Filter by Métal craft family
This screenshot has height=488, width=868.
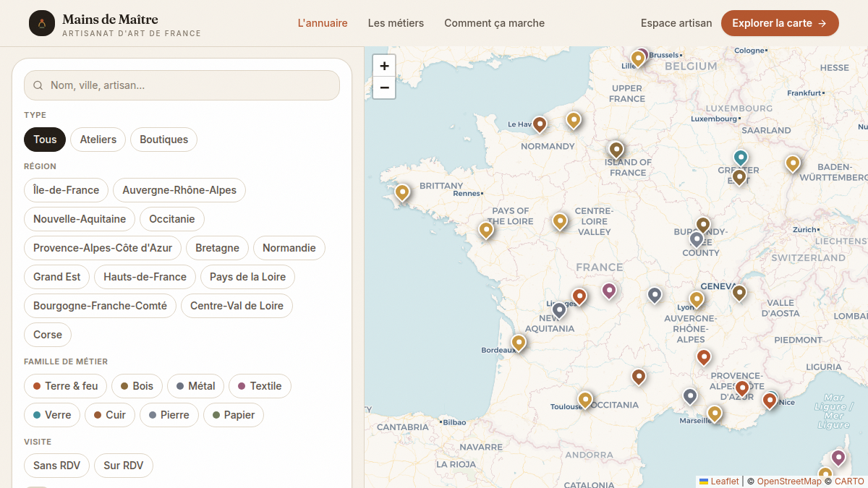pos(196,386)
